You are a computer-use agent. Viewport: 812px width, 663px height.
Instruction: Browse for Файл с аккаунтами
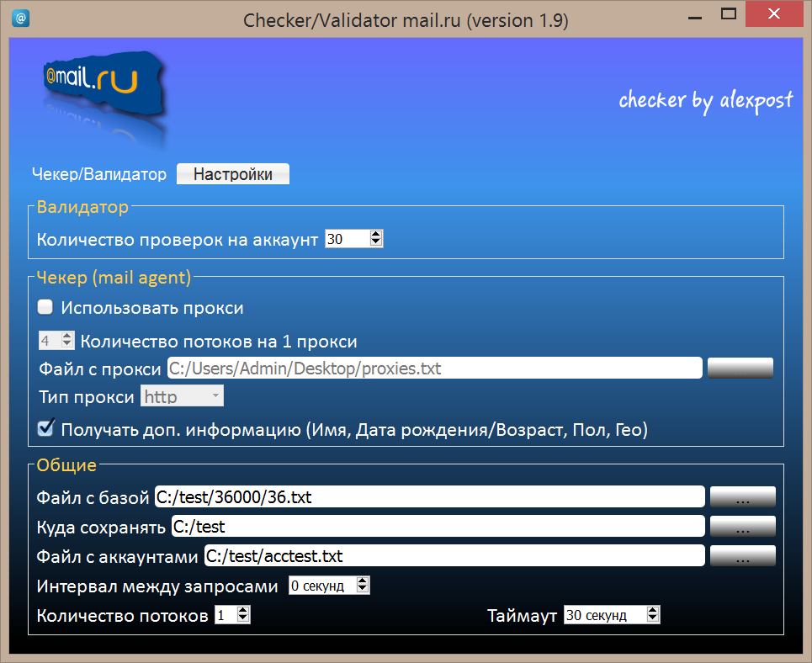click(x=742, y=556)
